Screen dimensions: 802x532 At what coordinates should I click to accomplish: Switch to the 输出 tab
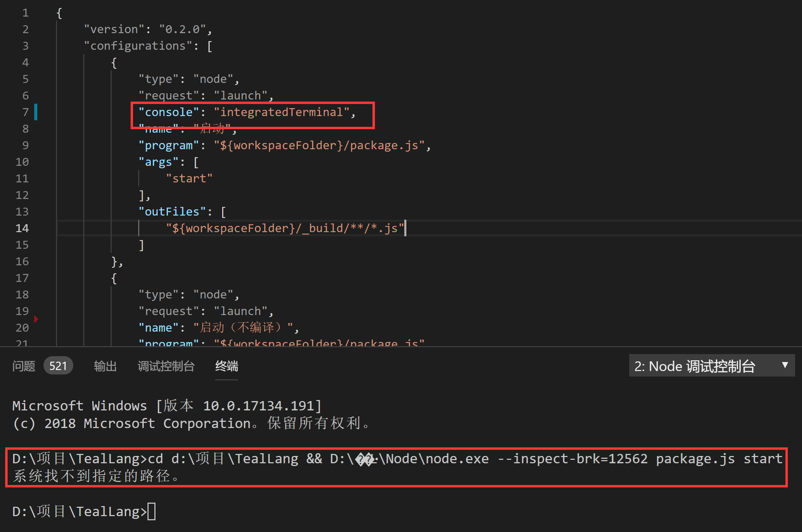105,366
